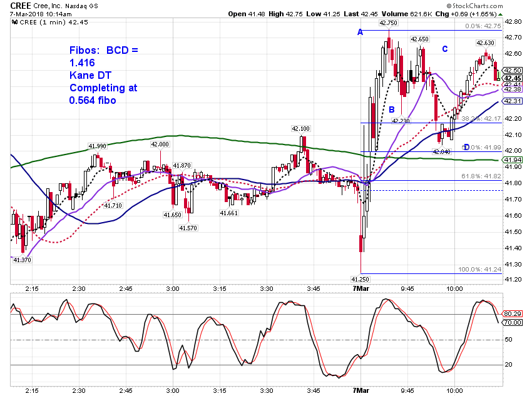Image resolution: width=532 pixels, height=396 pixels.
Task: Click the 'Last 42.45' header value
Action: [361, 14]
